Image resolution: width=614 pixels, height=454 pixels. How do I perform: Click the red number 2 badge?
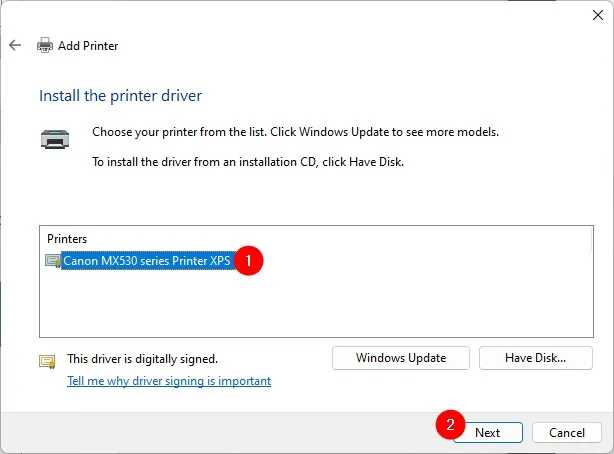(x=451, y=423)
